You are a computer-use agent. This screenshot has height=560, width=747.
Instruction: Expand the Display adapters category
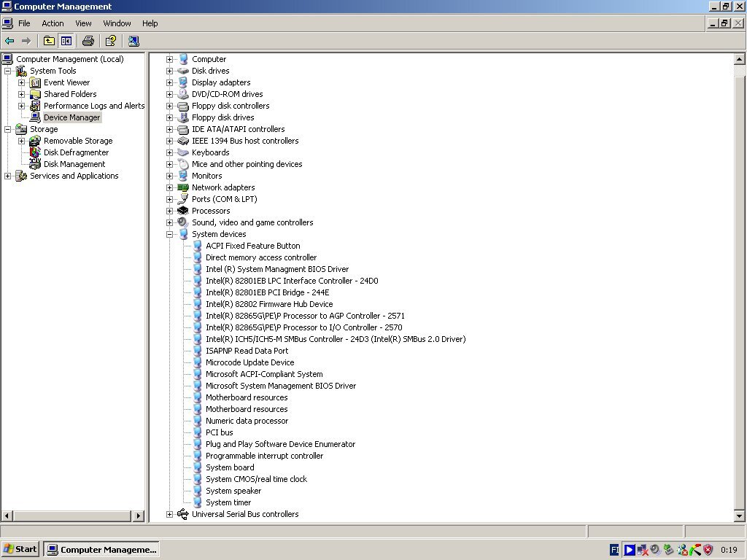(169, 83)
